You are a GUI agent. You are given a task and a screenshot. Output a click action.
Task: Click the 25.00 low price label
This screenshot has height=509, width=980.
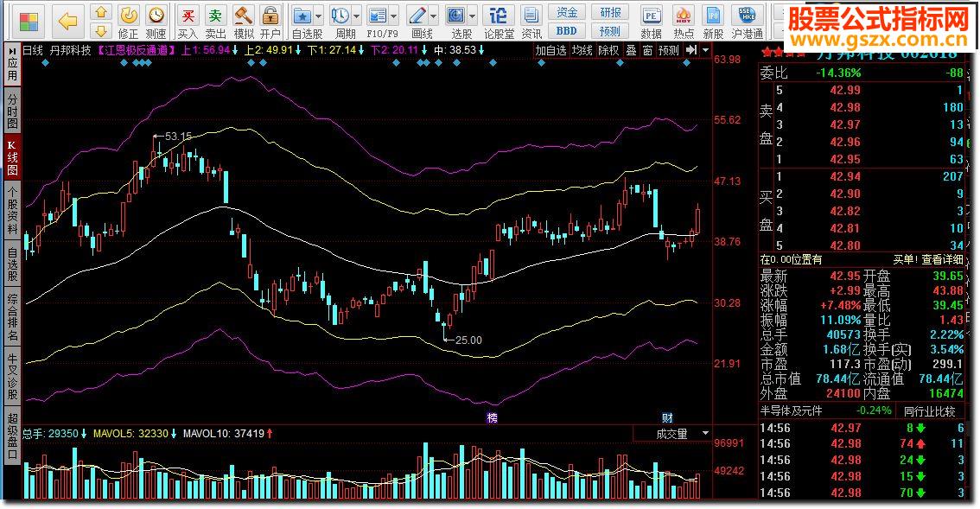point(468,340)
